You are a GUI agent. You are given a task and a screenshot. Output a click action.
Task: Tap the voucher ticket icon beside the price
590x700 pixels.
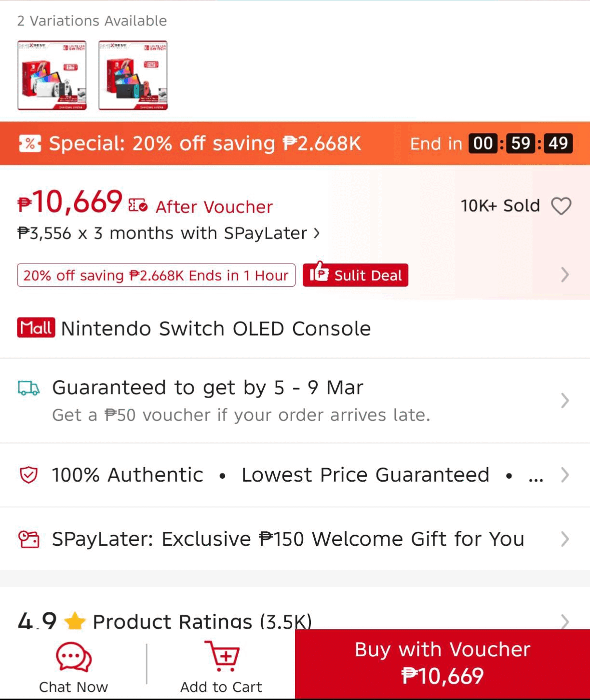pos(138,206)
